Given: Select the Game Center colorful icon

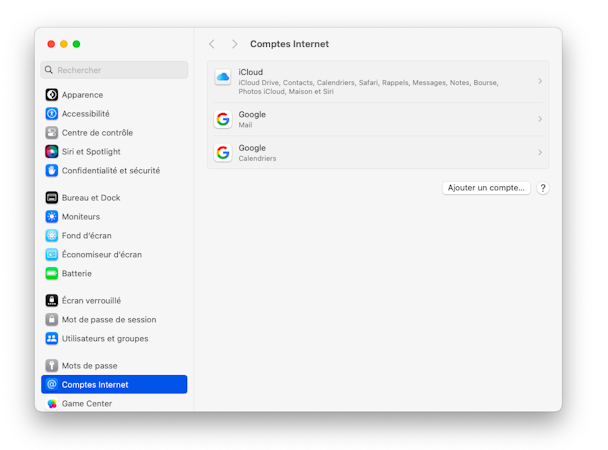Looking at the screenshot, I should (x=52, y=403).
